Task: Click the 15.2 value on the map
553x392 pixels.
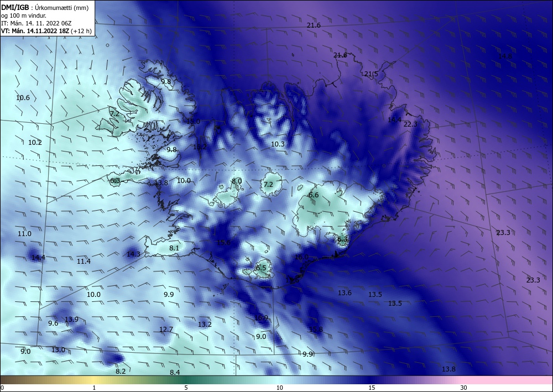Action: [200, 147]
